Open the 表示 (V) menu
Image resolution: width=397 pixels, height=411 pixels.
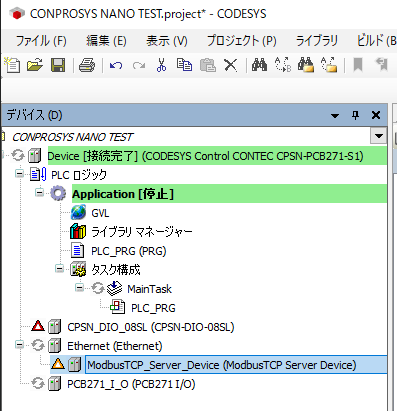click(x=167, y=41)
